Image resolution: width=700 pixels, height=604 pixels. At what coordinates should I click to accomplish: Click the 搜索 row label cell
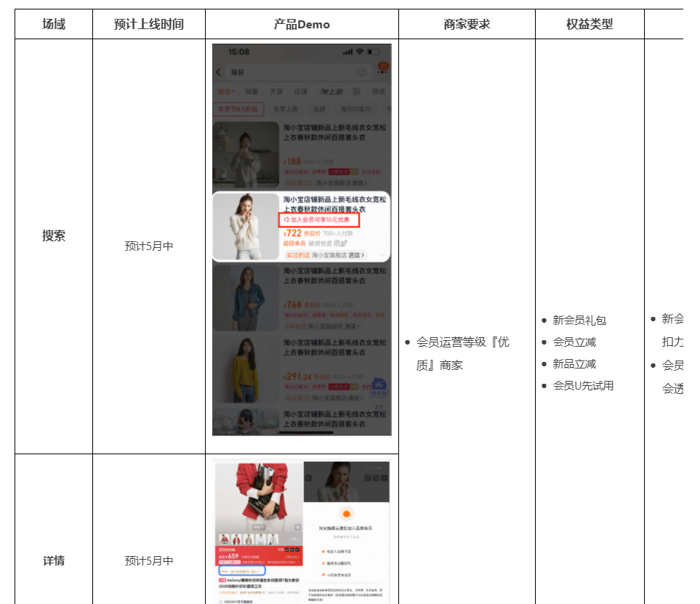pos(54,235)
